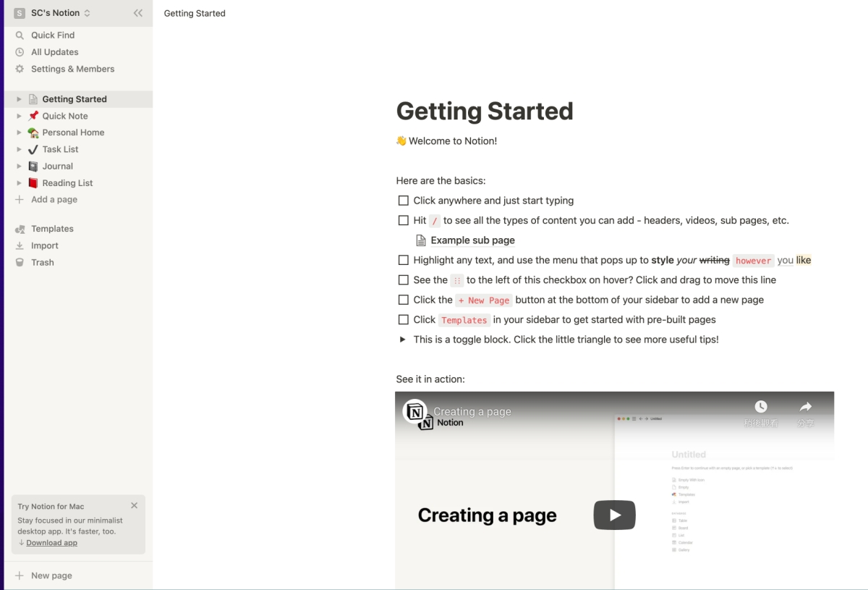Viewport: 868px width, 590px height.
Task: Open the Example sub page link
Action: click(472, 240)
